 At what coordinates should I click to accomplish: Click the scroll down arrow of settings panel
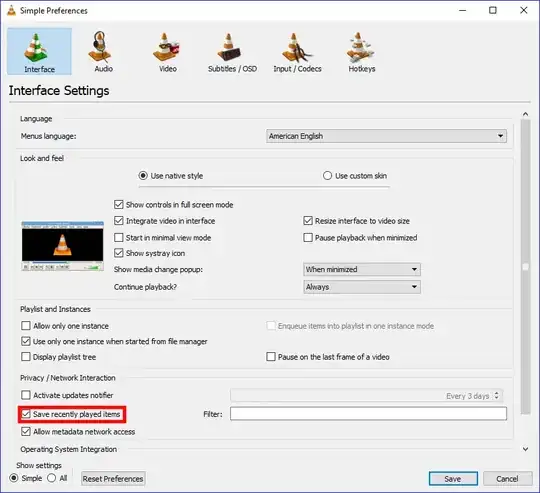(x=525, y=449)
